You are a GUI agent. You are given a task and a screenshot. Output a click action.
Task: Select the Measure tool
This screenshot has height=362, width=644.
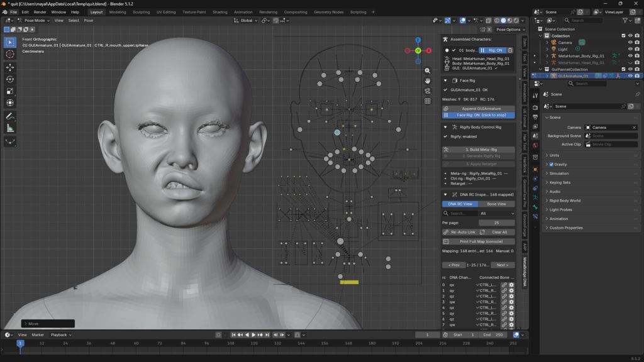(10, 128)
